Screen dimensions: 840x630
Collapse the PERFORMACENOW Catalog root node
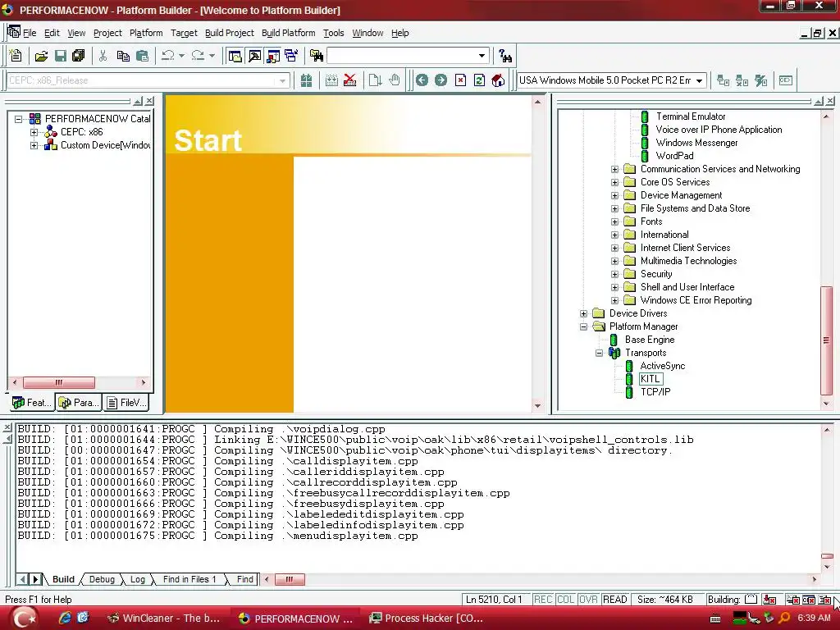pos(18,119)
